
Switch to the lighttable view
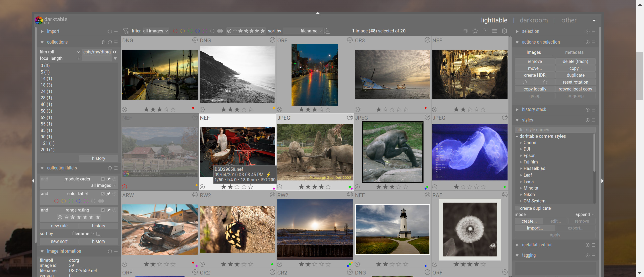[494, 20]
